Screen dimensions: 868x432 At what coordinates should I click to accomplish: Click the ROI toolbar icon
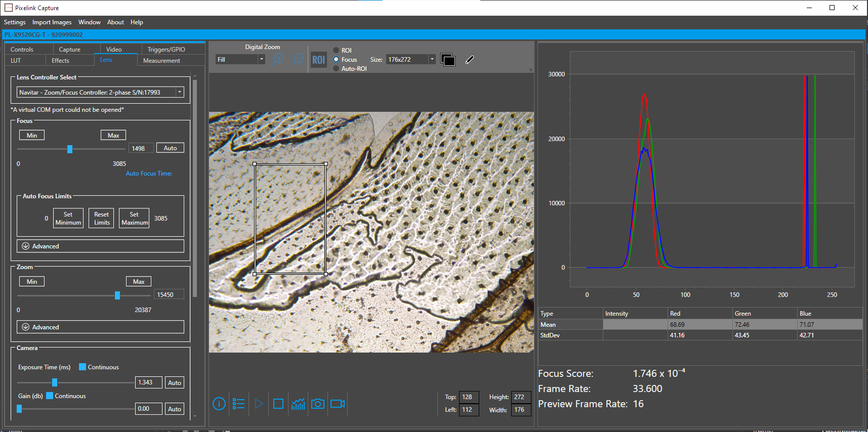318,60
